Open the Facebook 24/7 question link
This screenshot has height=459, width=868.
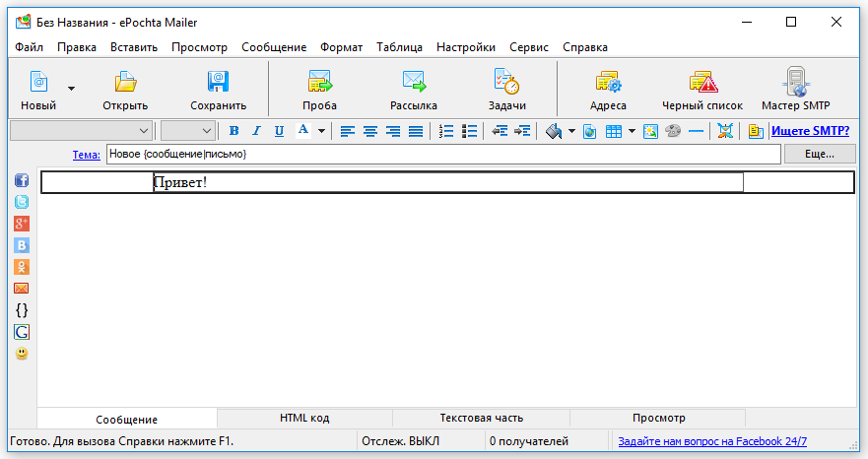(x=712, y=441)
